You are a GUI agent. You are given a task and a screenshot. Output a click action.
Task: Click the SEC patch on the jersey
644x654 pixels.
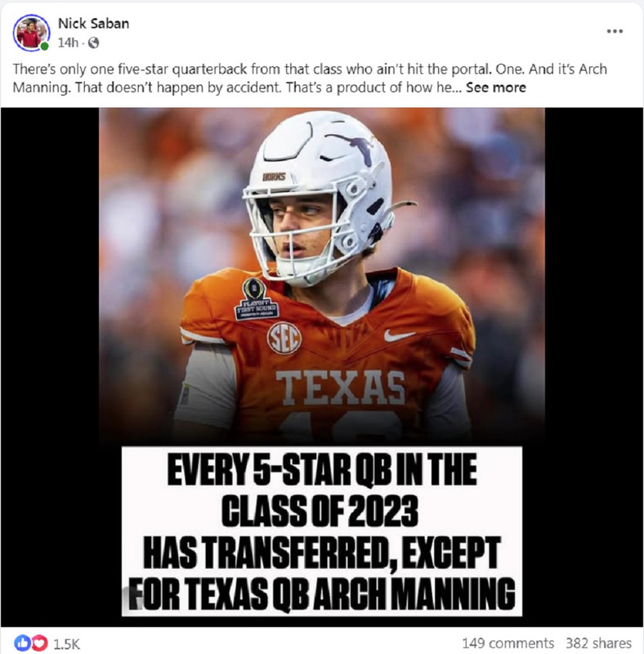(284, 338)
